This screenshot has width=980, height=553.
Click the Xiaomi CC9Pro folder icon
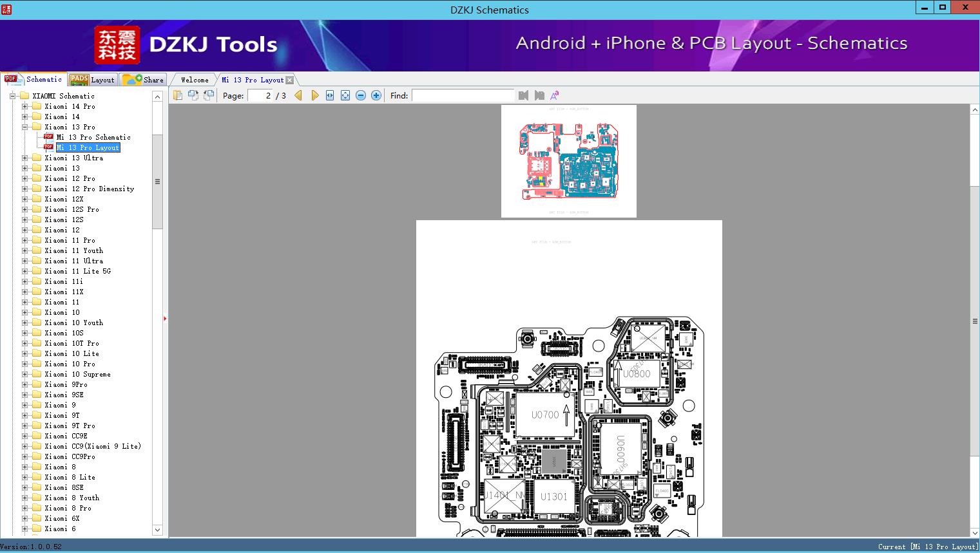(37, 456)
